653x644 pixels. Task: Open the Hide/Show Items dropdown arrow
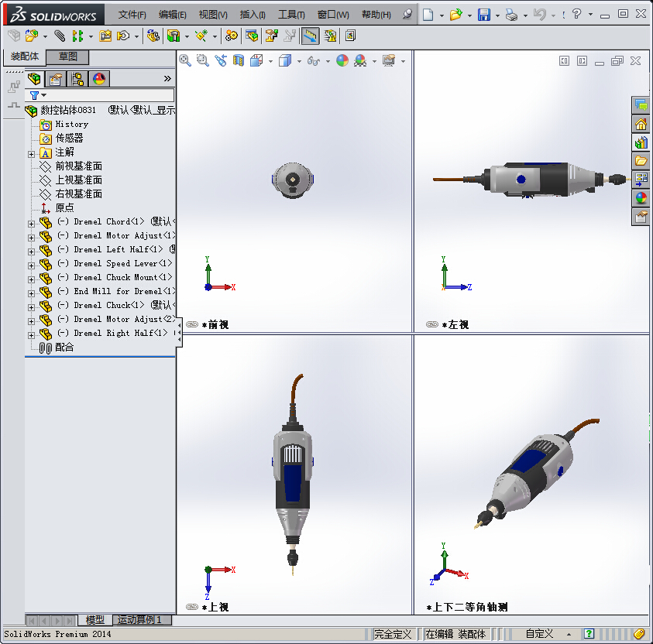(x=328, y=62)
